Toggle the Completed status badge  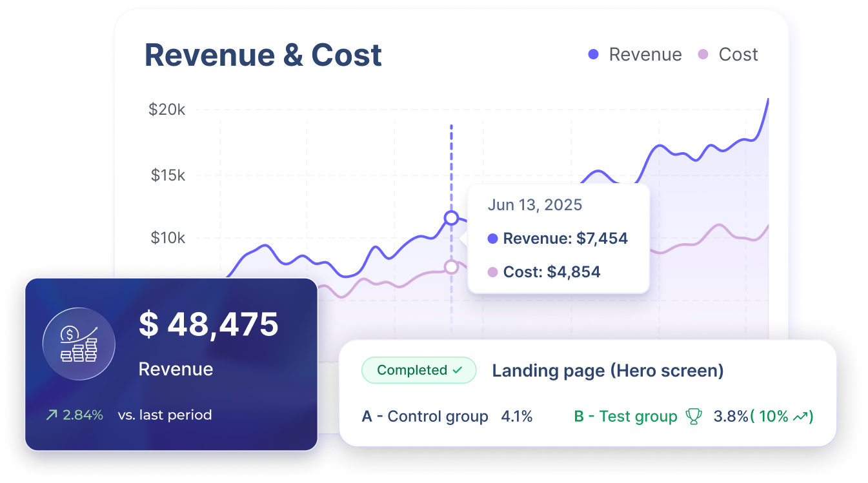click(418, 370)
